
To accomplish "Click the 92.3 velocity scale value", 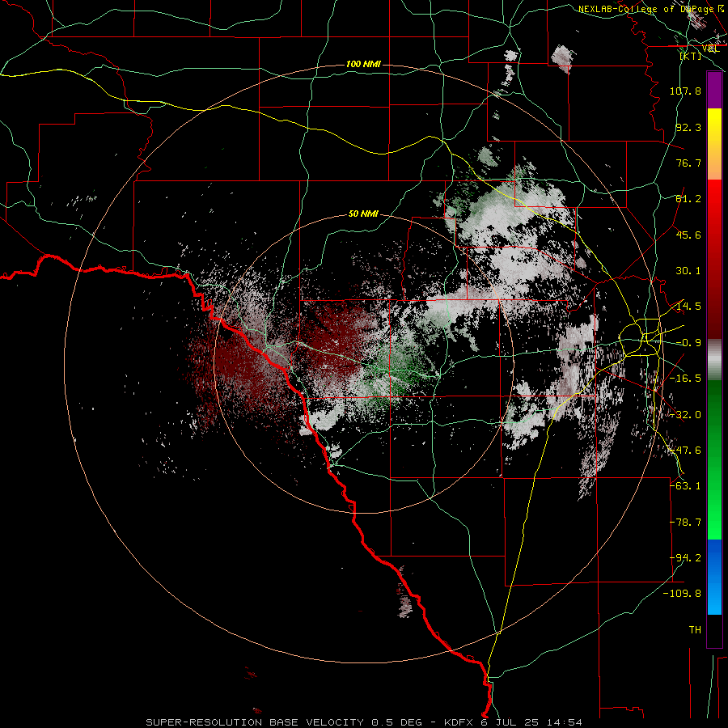I will click(688, 127).
